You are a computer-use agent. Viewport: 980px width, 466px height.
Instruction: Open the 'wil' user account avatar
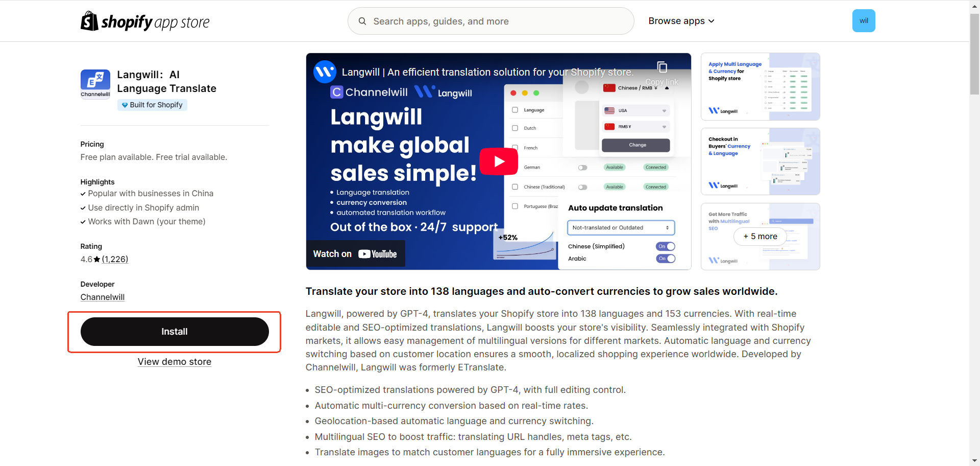(864, 21)
